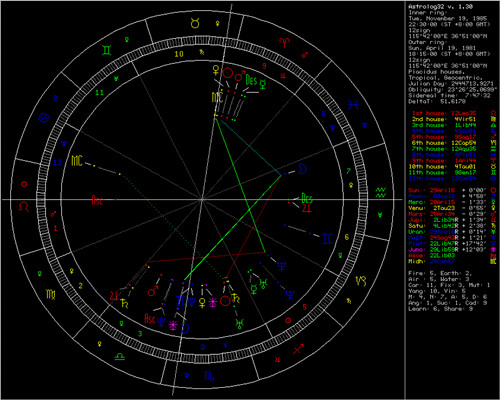Screen dimensions: 500x400
Task: Select the green Gemini glyph in zodiac ring
Action: click(107, 50)
